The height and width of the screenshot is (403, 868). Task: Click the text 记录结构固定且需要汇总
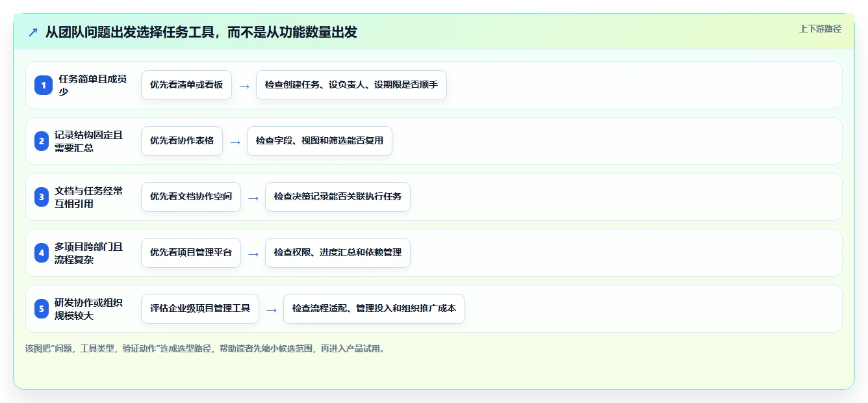(x=89, y=141)
